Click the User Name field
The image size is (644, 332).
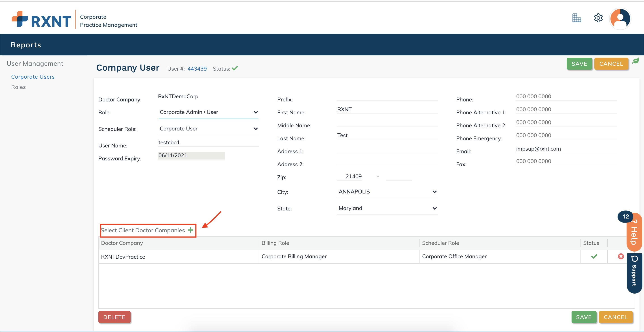209,142
